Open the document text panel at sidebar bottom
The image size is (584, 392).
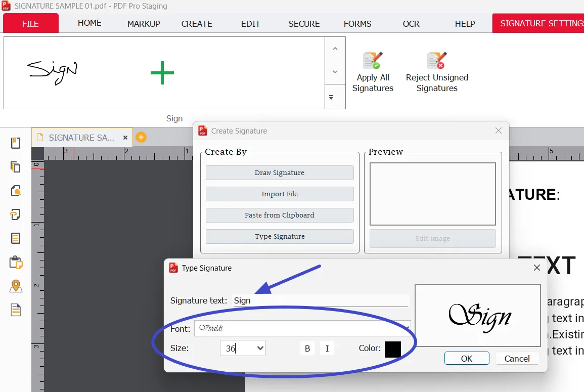16,310
